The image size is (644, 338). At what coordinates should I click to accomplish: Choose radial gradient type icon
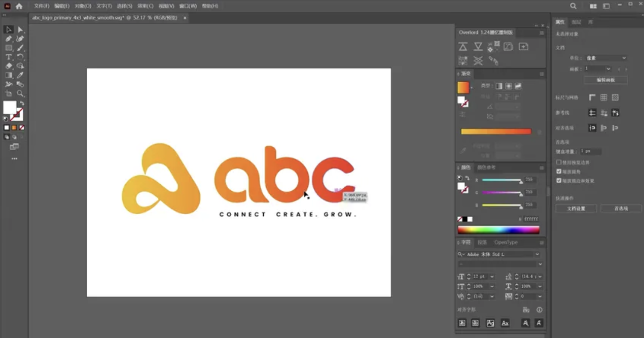pos(509,86)
